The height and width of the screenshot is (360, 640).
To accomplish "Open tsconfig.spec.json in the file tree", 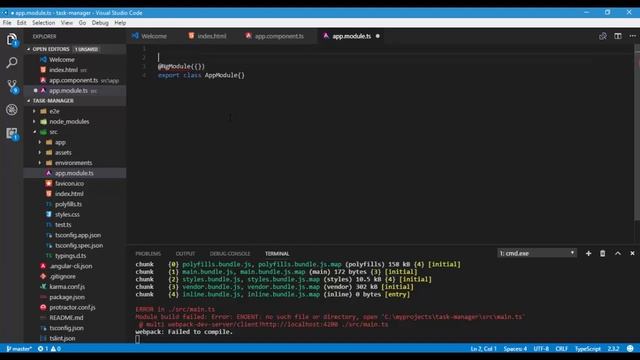I will pyautogui.click(x=79, y=245).
